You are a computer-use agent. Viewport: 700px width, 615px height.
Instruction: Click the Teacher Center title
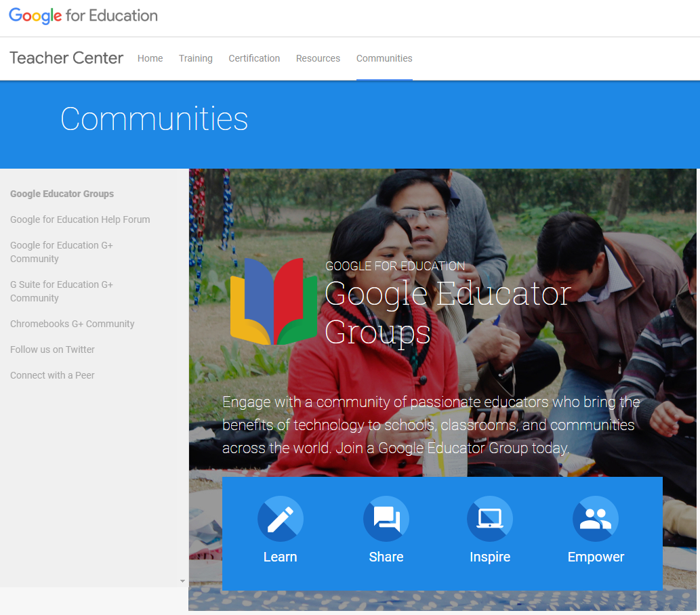click(x=66, y=58)
